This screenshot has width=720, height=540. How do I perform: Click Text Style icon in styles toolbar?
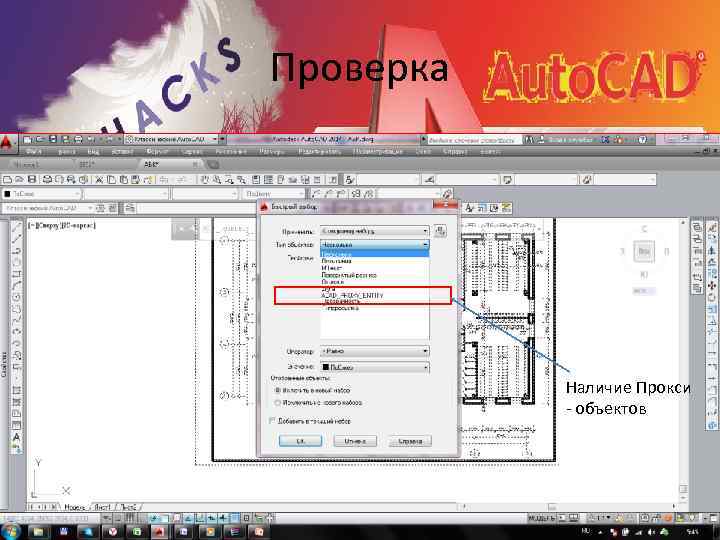click(350, 180)
